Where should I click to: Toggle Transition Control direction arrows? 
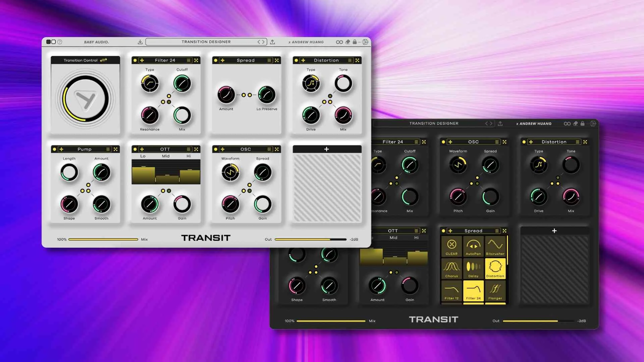104,60
